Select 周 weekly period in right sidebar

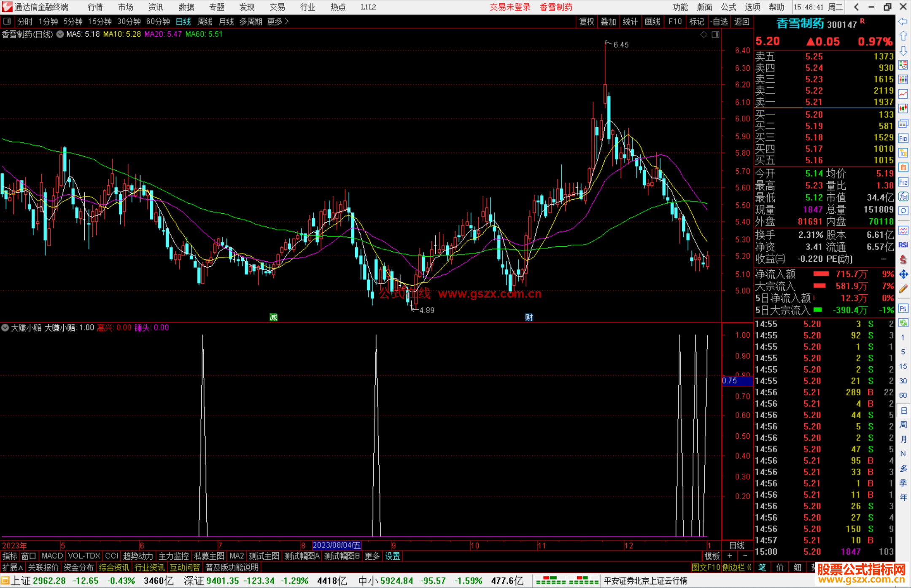click(x=903, y=425)
